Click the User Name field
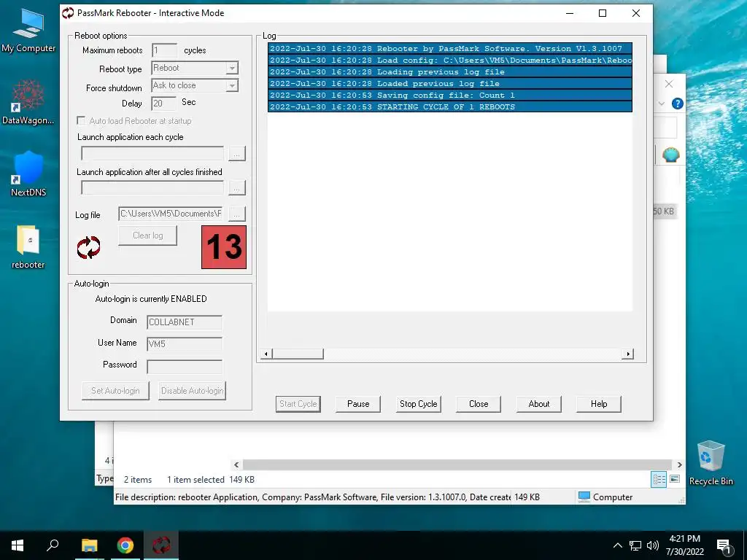The height and width of the screenshot is (560, 747). (x=185, y=344)
